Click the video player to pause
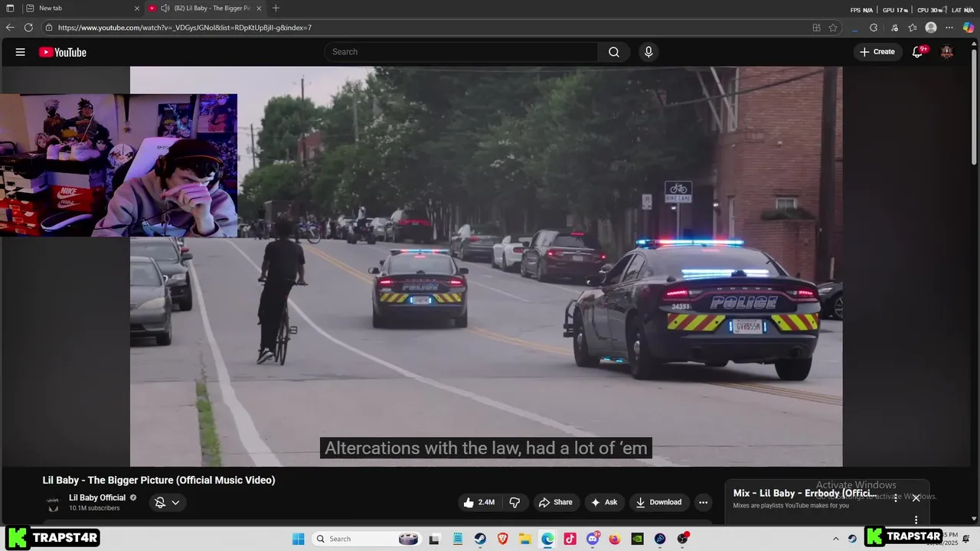Screen dimensions: 980x551 (x=486, y=266)
